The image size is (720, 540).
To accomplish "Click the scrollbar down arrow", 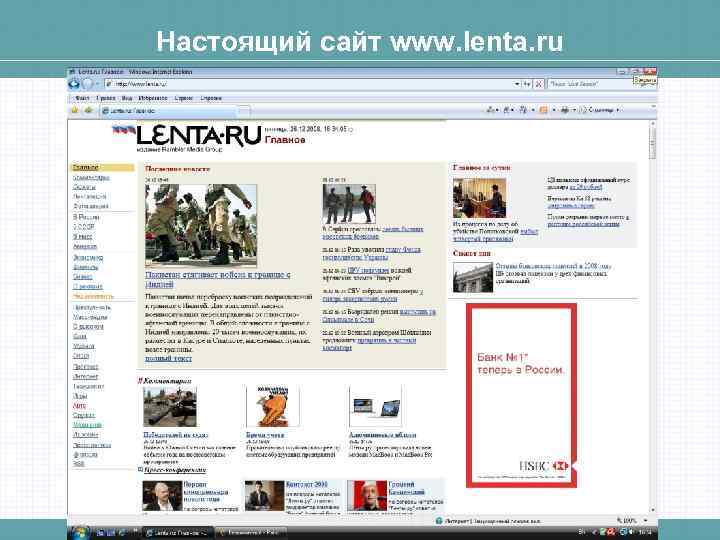I will tap(652, 510).
